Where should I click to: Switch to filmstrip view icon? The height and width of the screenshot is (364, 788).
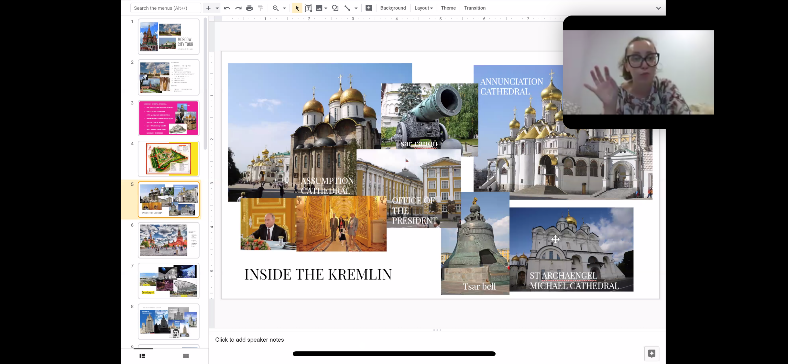pos(142,356)
